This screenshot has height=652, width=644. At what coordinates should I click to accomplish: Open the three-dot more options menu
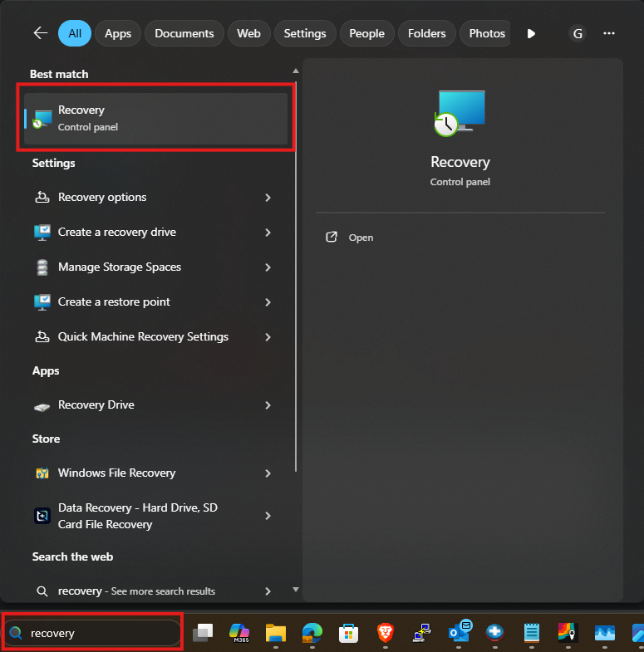click(609, 33)
